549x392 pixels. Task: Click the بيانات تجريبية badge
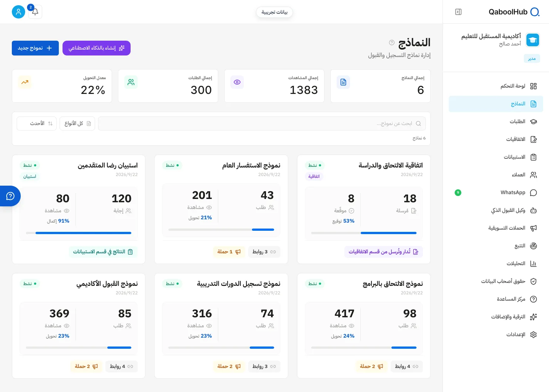coord(274,12)
